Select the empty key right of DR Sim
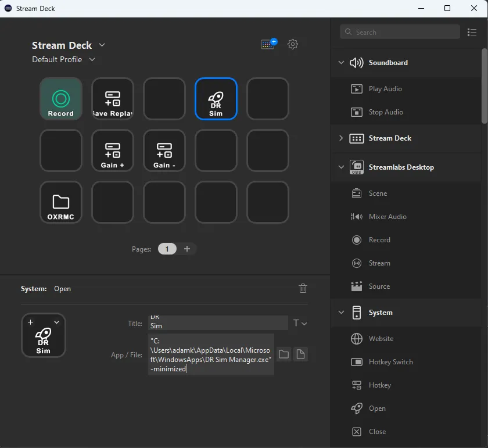488x448 pixels. coord(268,99)
